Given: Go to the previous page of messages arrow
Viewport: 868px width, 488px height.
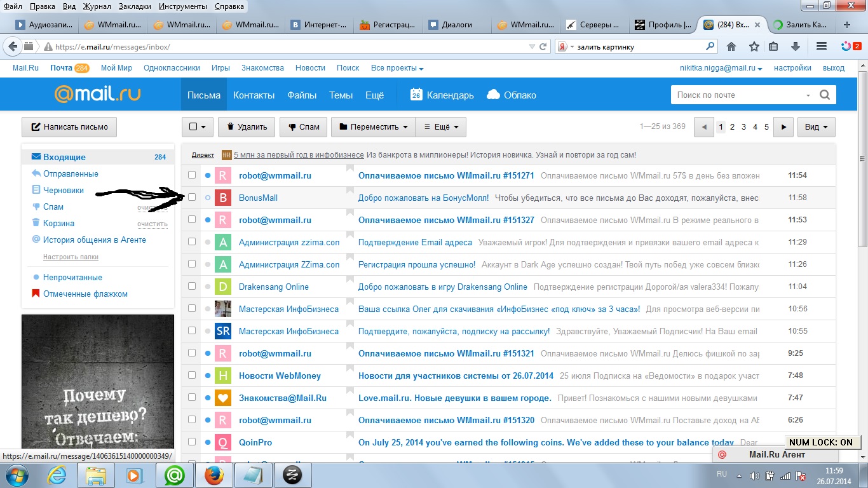Looking at the screenshot, I should (x=704, y=127).
